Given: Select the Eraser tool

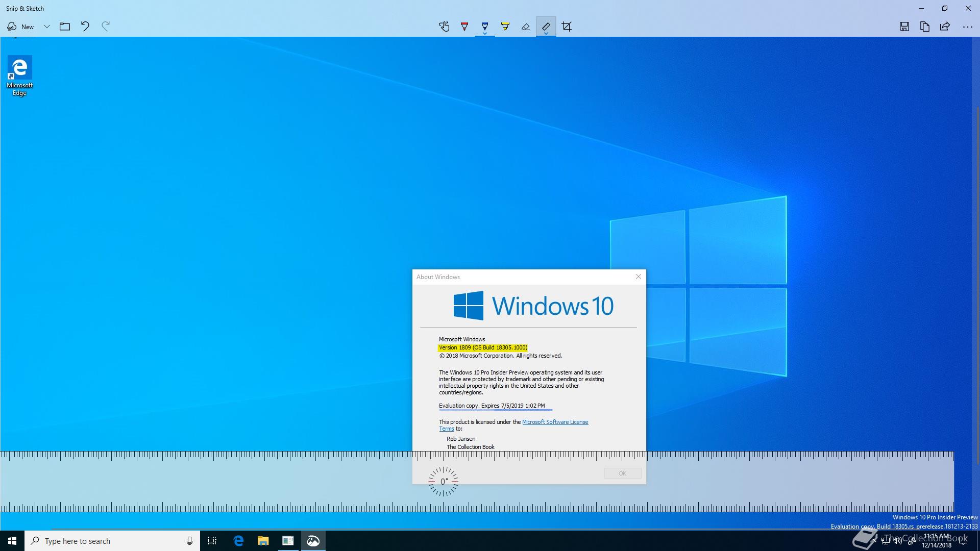Looking at the screenshot, I should (526, 27).
